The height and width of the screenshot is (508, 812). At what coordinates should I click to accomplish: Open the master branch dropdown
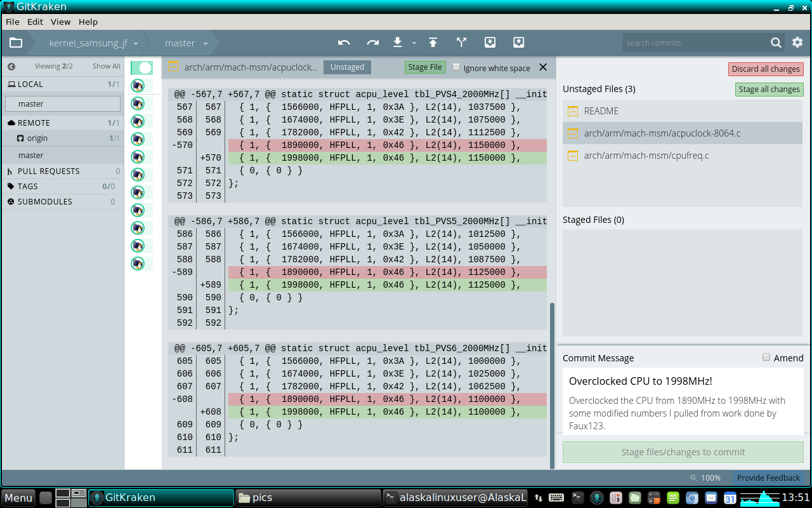pyautogui.click(x=186, y=43)
